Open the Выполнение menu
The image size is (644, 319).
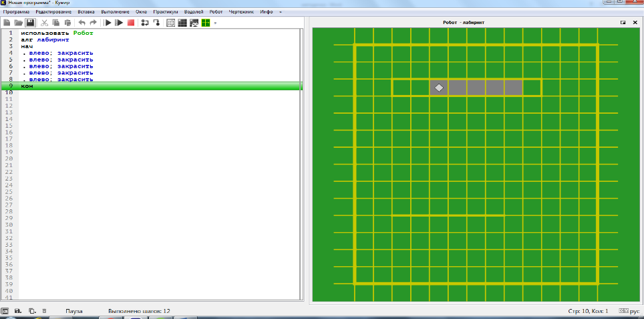pos(115,12)
